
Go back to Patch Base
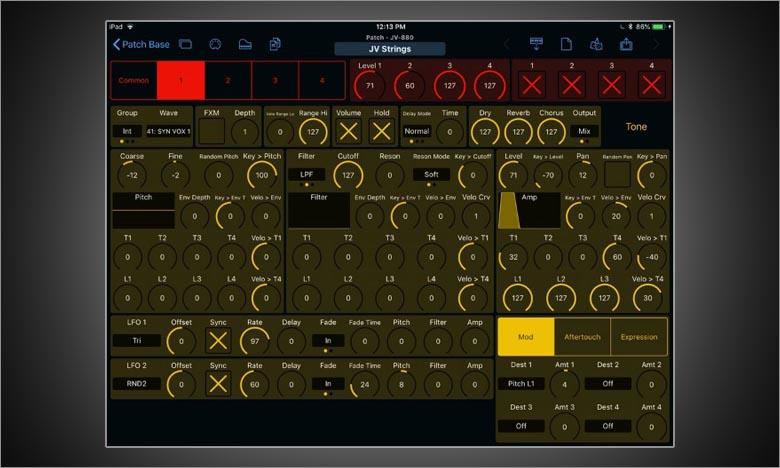(141, 45)
